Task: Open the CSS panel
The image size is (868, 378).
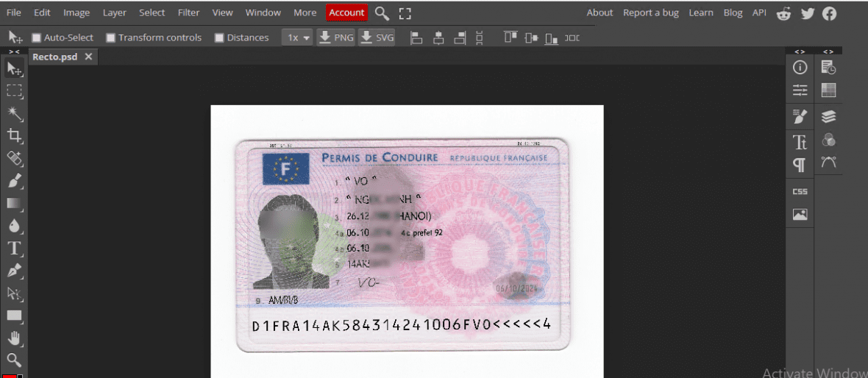Action: 800,191
